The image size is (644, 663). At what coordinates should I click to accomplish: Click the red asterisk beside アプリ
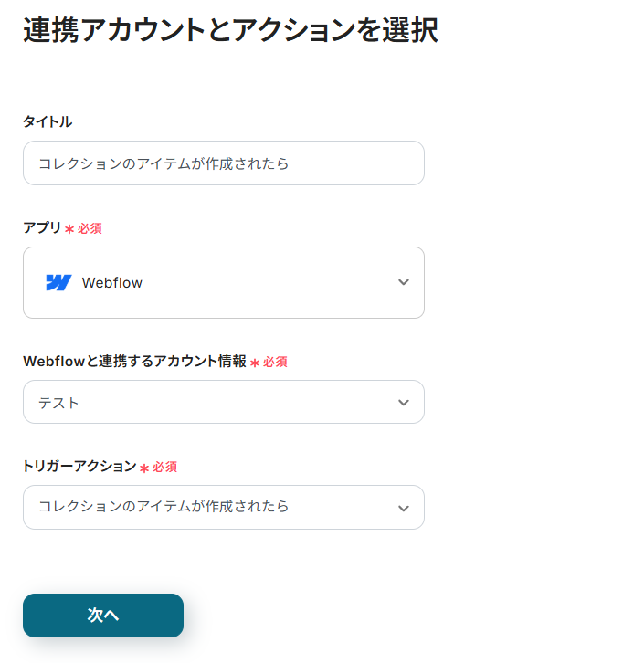point(69,229)
